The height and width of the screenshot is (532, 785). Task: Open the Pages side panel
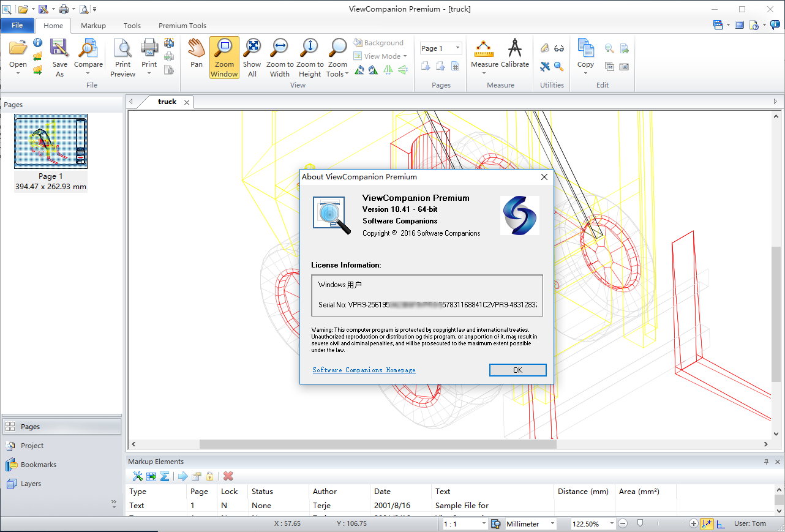(61, 427)
